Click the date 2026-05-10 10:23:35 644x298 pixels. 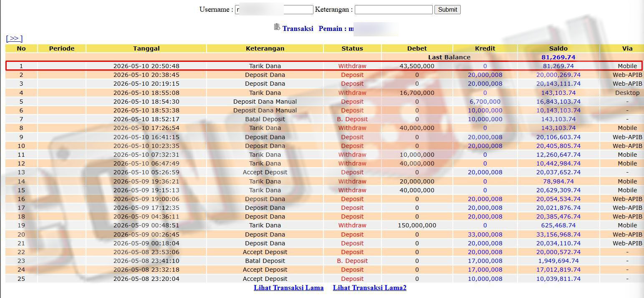(x=146, y=146)
